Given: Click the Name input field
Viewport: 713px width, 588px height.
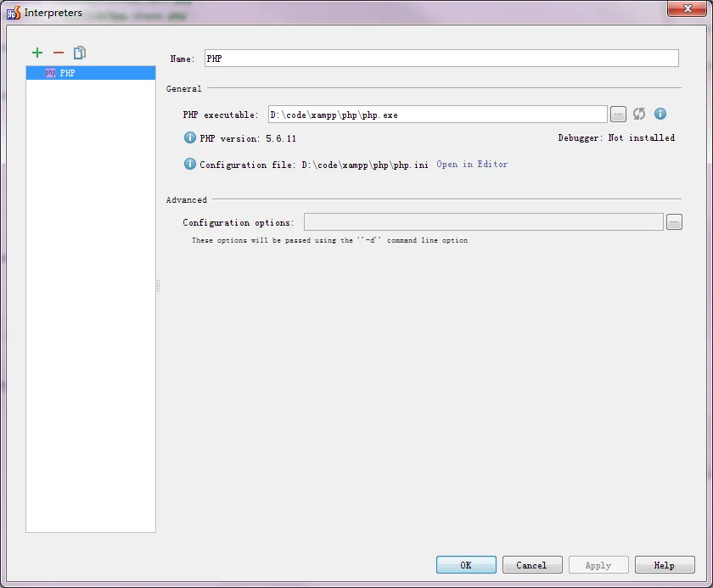Looking at the screenshot, I should (x=441, y=59).
